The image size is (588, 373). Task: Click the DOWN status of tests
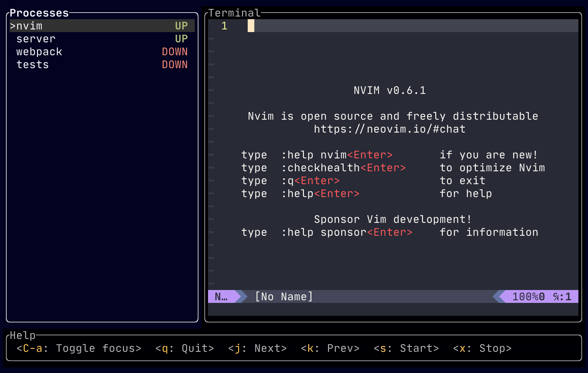pyautogui.click(x=175, y=64)
